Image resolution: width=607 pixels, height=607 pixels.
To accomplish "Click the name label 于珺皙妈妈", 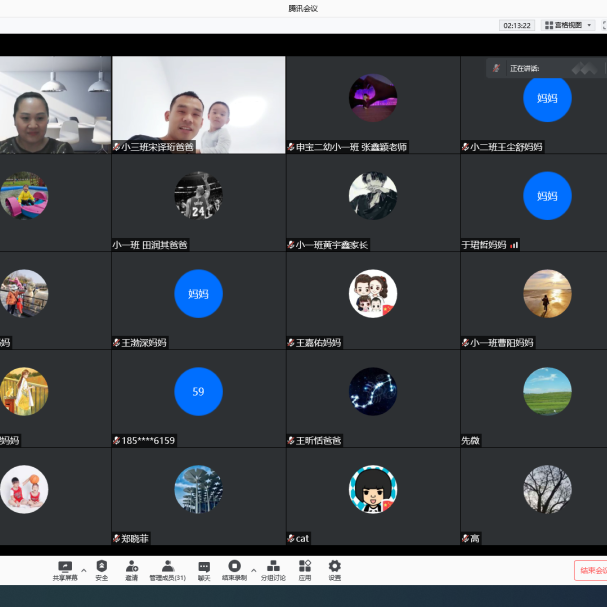I will 484,245.
